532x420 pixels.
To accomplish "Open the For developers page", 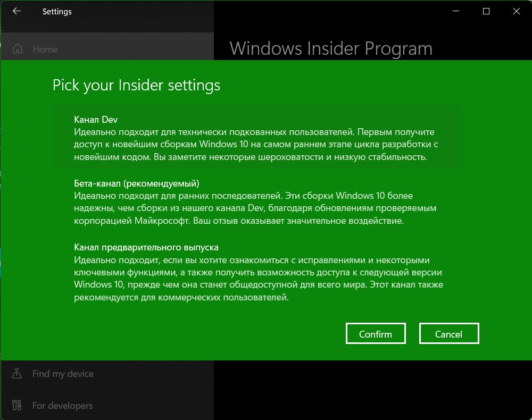I will (107, 405).
